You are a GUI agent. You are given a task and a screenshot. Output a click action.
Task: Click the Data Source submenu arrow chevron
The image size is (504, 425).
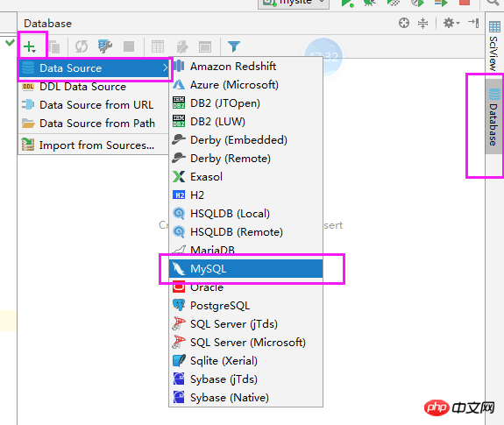(165, 67)
